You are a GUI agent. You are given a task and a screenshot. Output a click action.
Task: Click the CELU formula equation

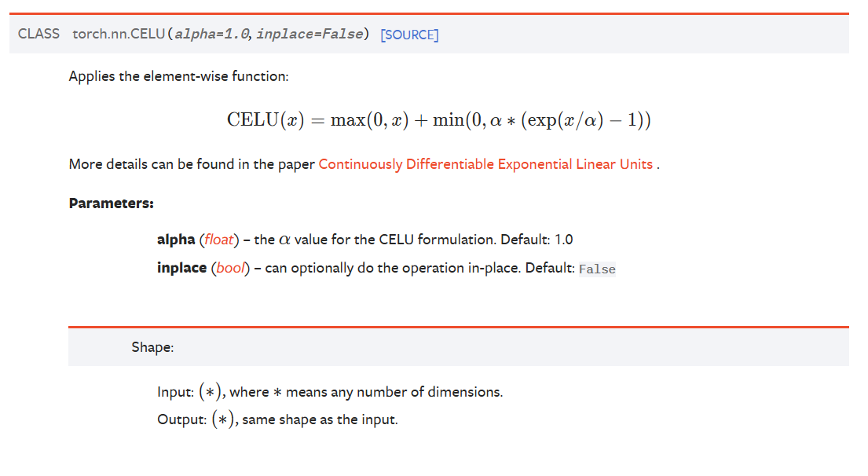click(x=439, y=119)
